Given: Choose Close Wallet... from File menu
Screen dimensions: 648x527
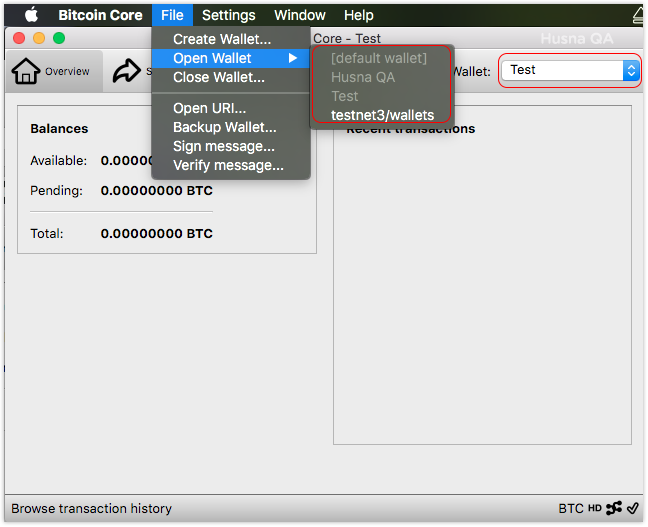Looking at the screenshot, I should click(231, 77).
